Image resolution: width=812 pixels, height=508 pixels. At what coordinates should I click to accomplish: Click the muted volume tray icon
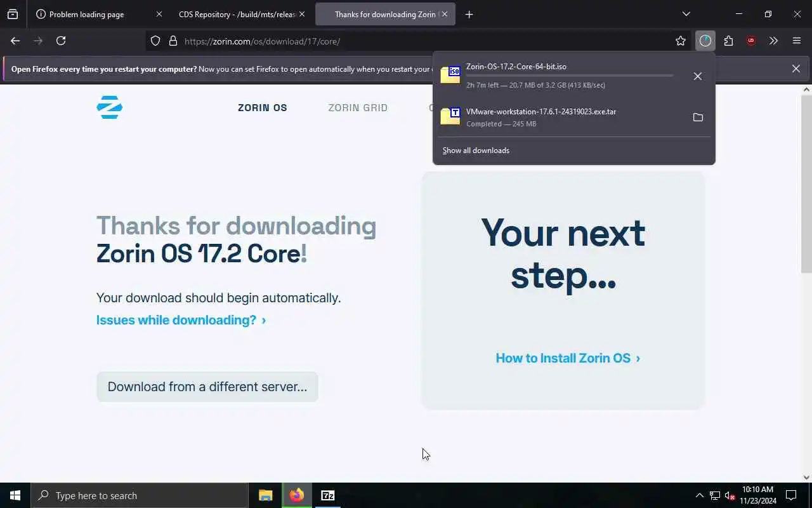(730, 495)
